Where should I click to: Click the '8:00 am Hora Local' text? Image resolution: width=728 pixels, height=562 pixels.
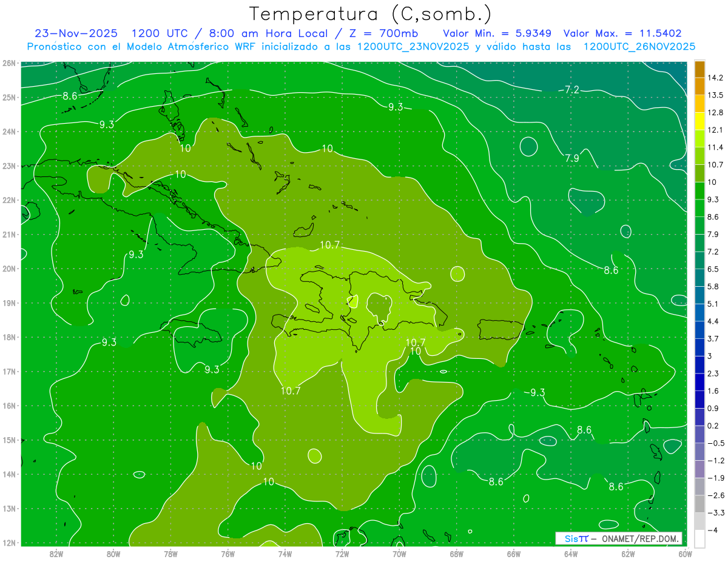click(267, 33)
